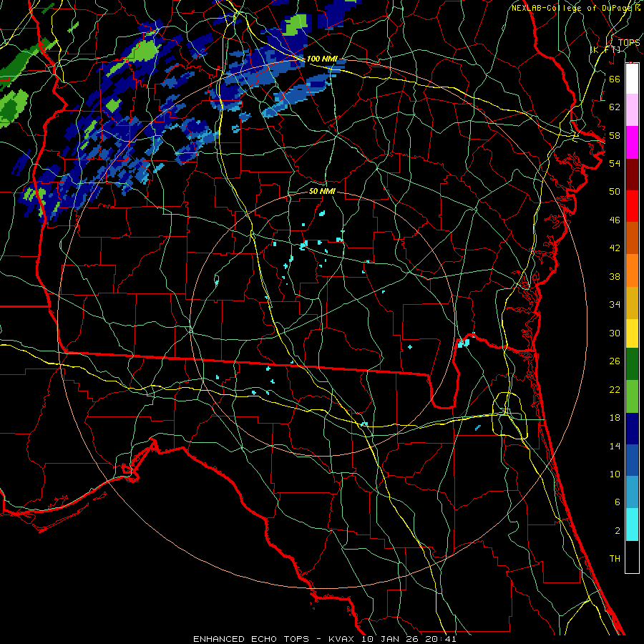This screenshot has width=644, height=644.
Task: Click the legend value '46'
Action: pyautogui.click(x=615, y=220)
